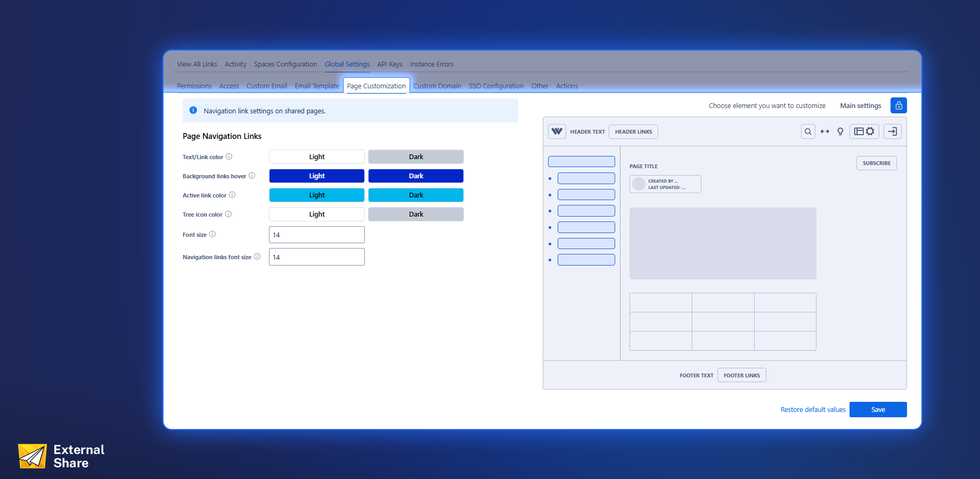Click the blue info icon in the banner
The image size is (980, 479).
point(193,110)
